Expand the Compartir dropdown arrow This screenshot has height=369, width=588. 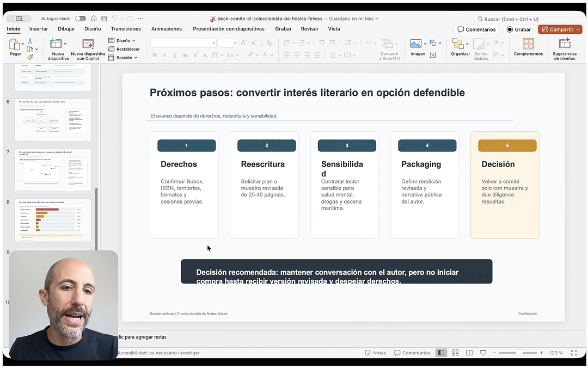578,29
